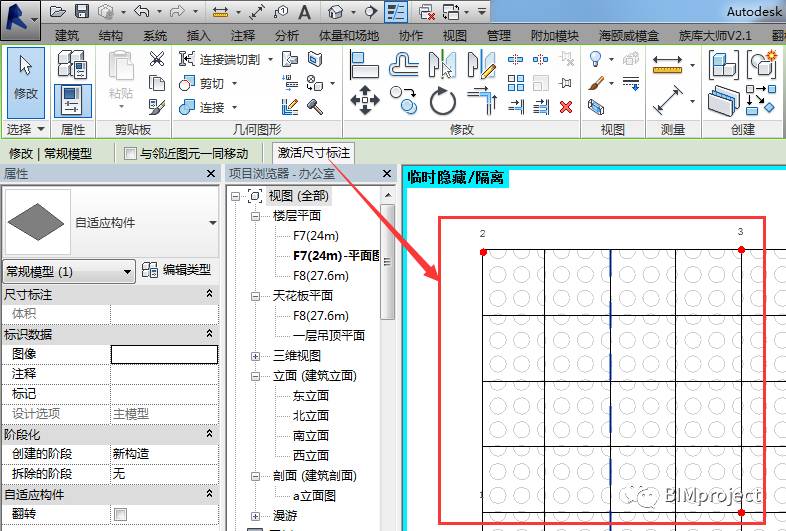Open the F7(24m) floor plan view

click(316, 236)
